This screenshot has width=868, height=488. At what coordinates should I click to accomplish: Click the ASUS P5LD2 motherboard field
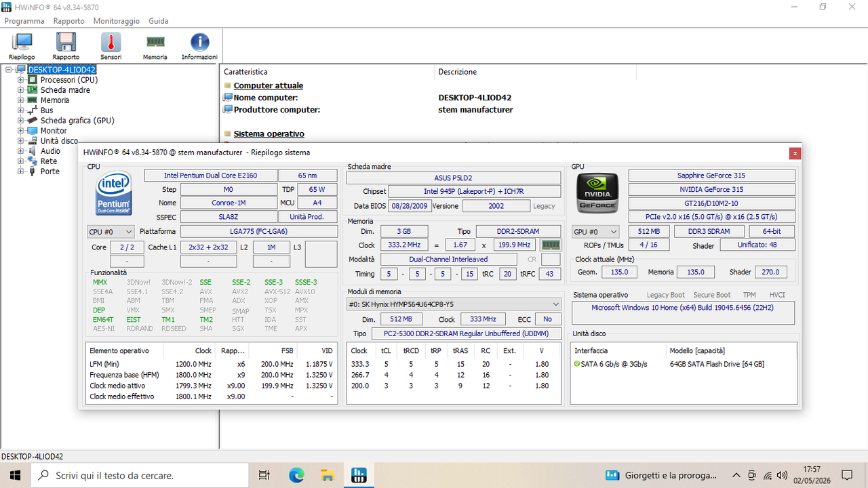[454, 178]
